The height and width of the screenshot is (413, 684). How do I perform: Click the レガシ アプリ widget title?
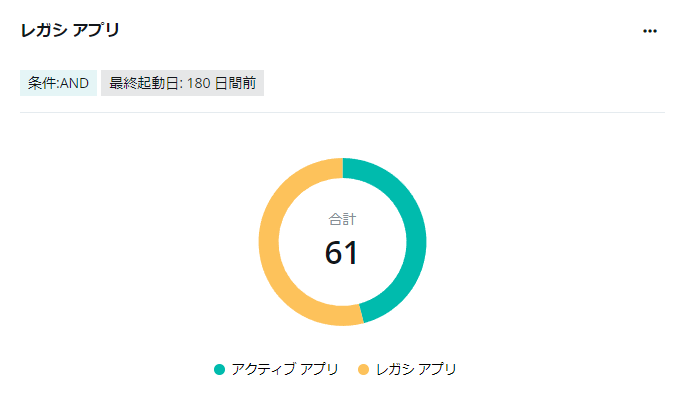click(70, 31)
